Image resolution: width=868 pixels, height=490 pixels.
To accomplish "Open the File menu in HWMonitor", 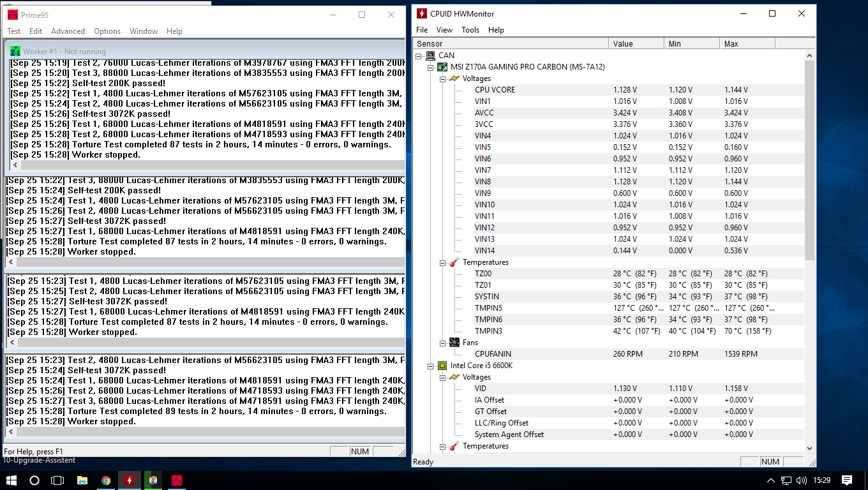I will tap(422, 30).
